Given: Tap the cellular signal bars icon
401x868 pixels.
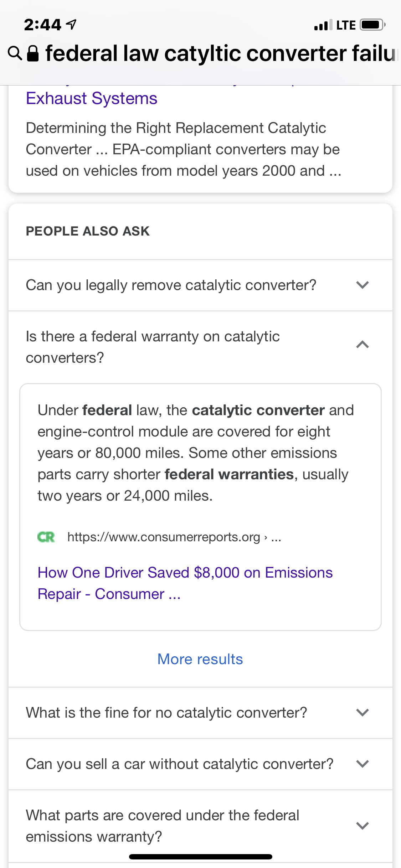Looking at the screenshot, I should click(323, 25).
